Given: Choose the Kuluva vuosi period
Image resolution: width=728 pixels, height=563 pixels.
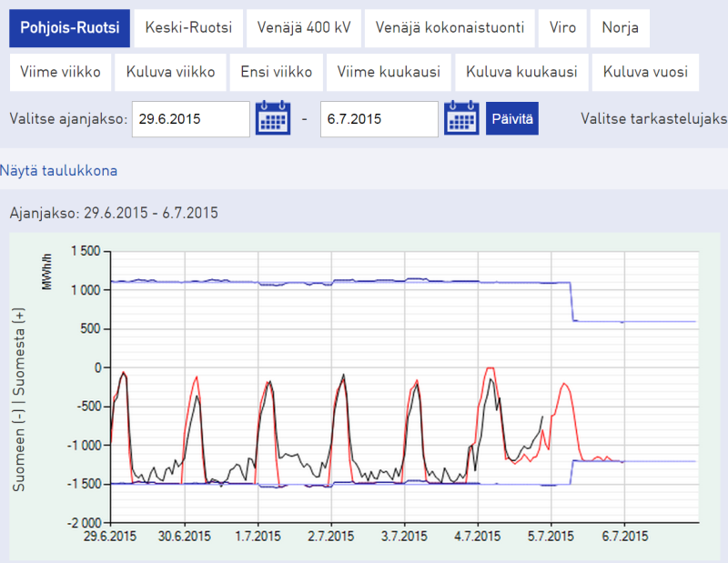Looking at the screenshot, I should point(645,73).
